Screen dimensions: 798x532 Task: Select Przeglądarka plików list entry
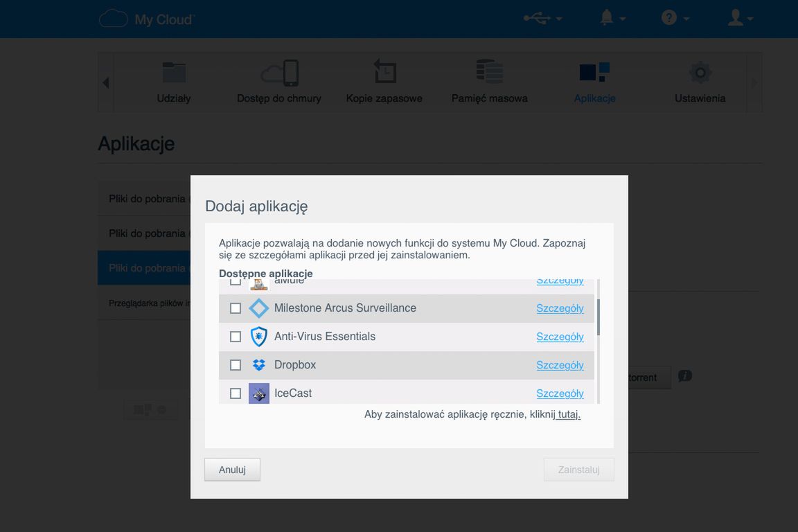[144, 303]
